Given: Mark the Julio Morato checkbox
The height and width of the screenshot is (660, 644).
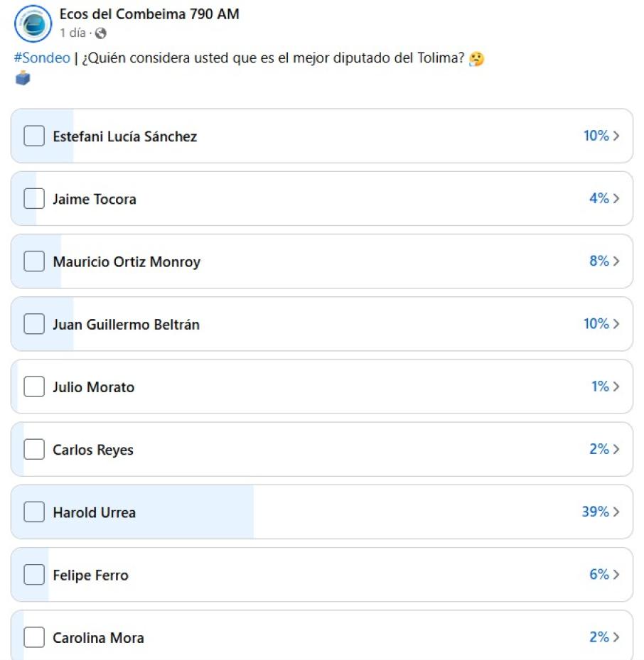Looking at the screenshot, I should [x=34, y=386].
